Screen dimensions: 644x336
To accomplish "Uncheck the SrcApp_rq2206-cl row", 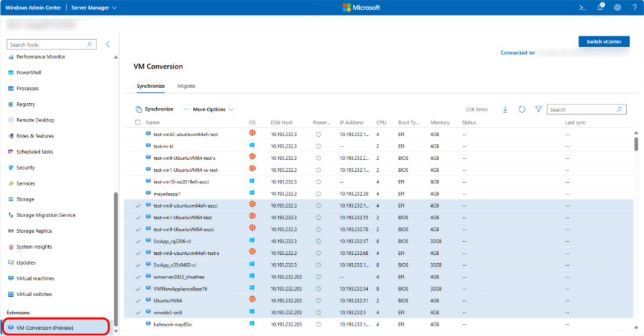I will pos(138,241).
